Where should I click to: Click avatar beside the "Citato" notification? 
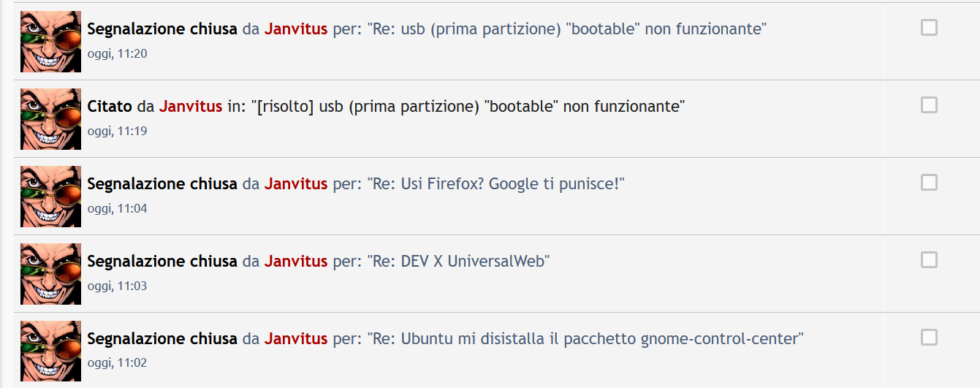tap(50, 119)
